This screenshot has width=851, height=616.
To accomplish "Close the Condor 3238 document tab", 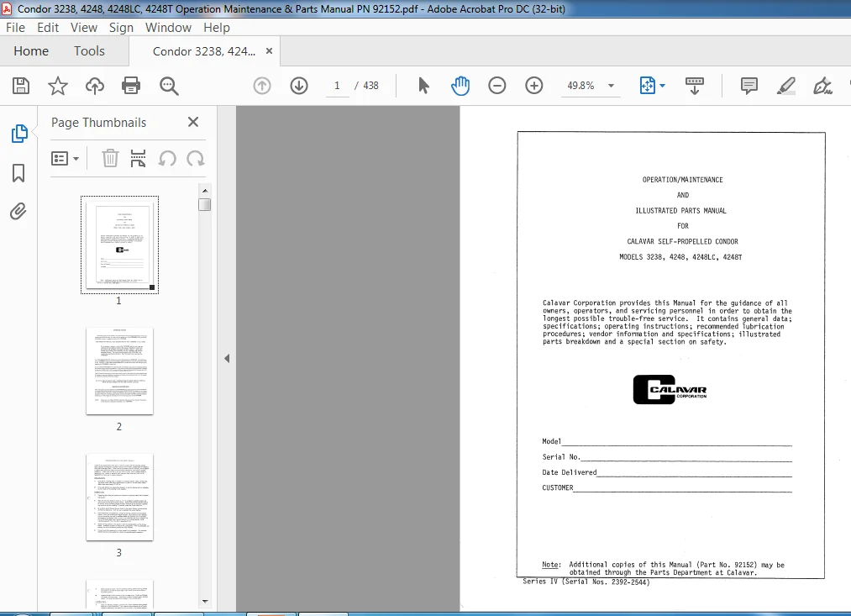I will 269,51.
